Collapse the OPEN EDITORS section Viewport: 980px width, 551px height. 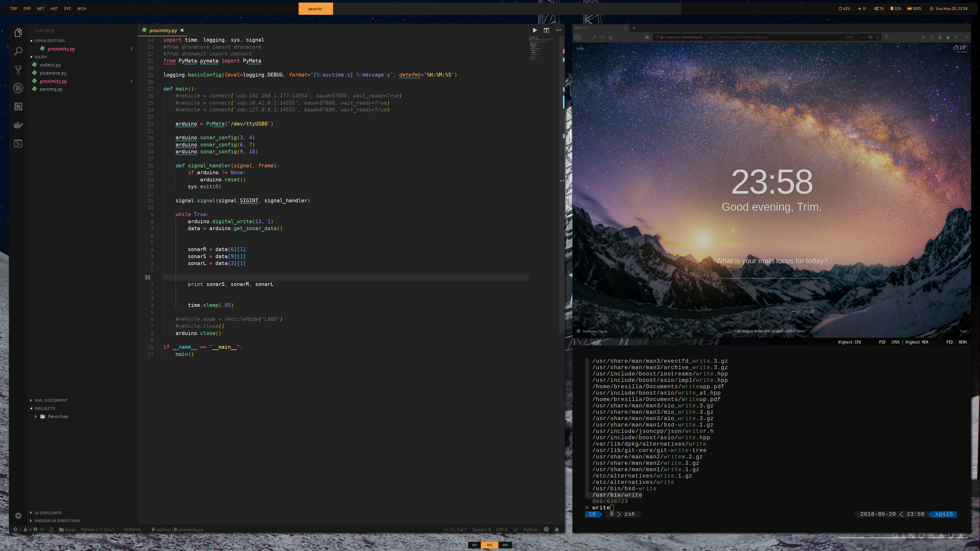[x=50, y=41]
